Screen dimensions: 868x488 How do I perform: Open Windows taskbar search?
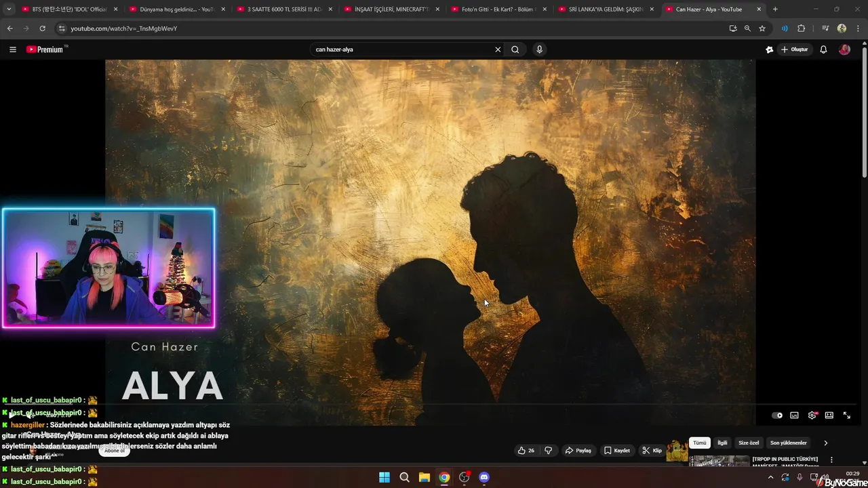(404, 477)
